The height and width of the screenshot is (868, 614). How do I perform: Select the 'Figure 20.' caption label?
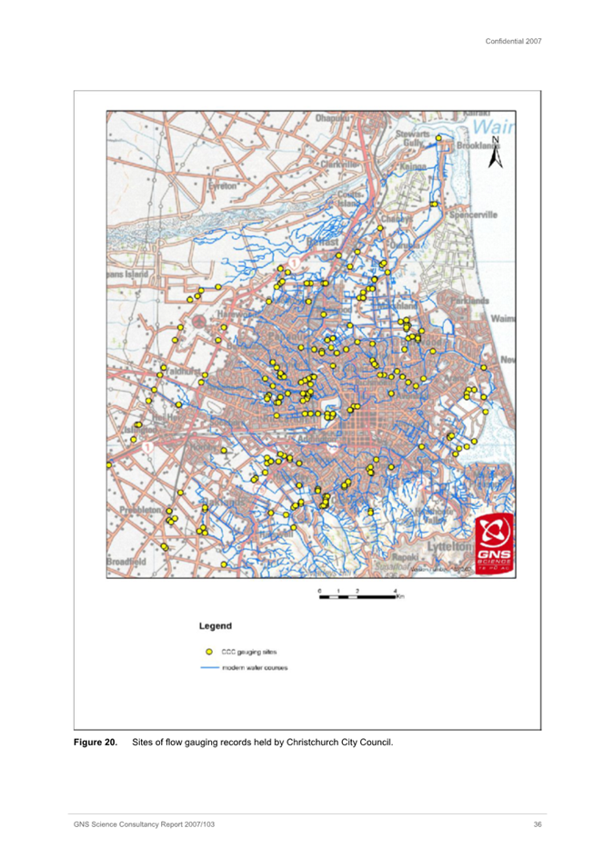pyautogui.click(x=96, y=743)
